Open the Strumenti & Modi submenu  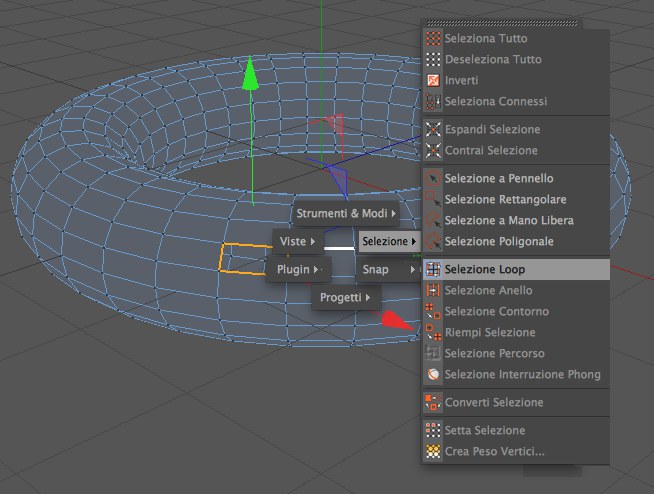346,214
